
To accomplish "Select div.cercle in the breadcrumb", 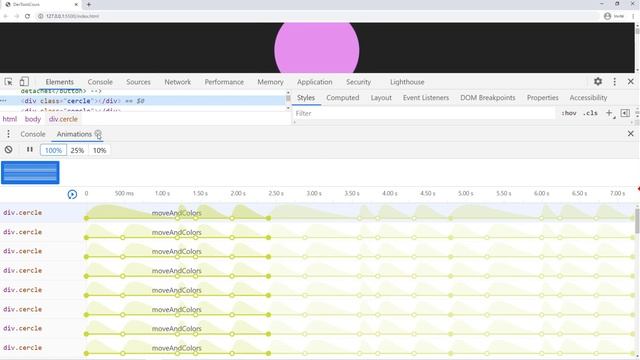I will coord(63,119).
